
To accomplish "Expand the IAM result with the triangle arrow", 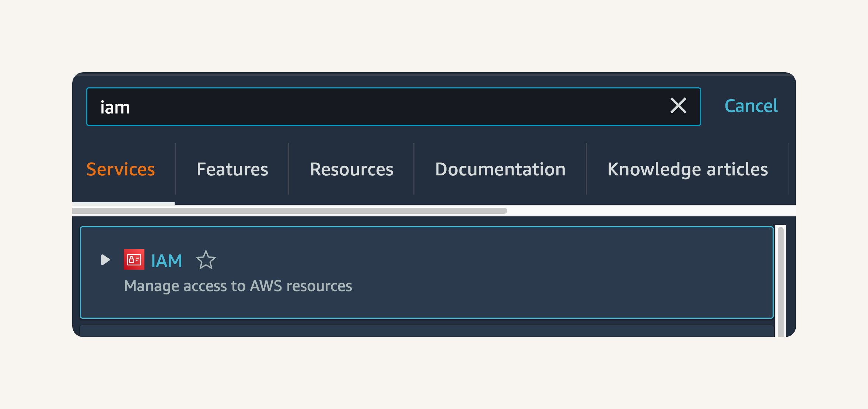I will [x=105, y=260].
